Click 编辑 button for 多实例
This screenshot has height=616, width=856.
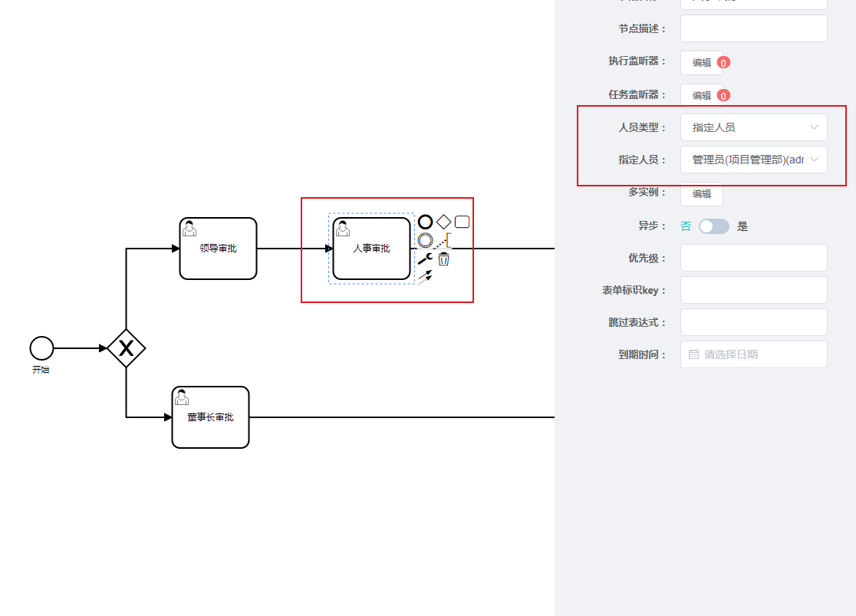point(701,194)
